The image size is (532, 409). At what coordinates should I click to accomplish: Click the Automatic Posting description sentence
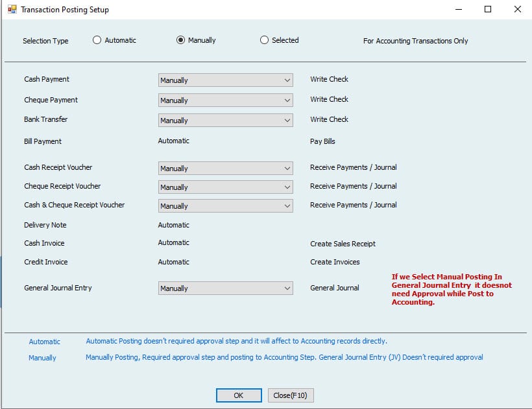pos(237,341)
